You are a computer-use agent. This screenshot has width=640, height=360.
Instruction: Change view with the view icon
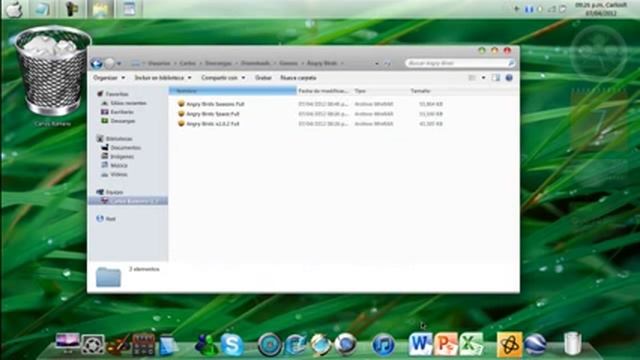[472, 78]
